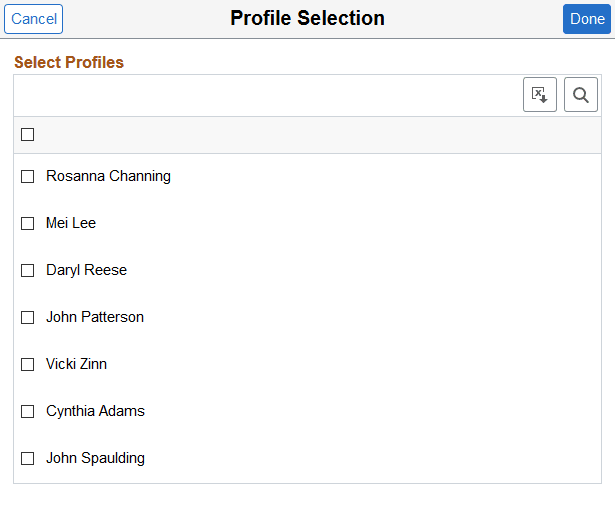The width and height of the screenshot is (615, 508).
Task: Check the box for Rosanna Channing
Action: click(28, 176)
